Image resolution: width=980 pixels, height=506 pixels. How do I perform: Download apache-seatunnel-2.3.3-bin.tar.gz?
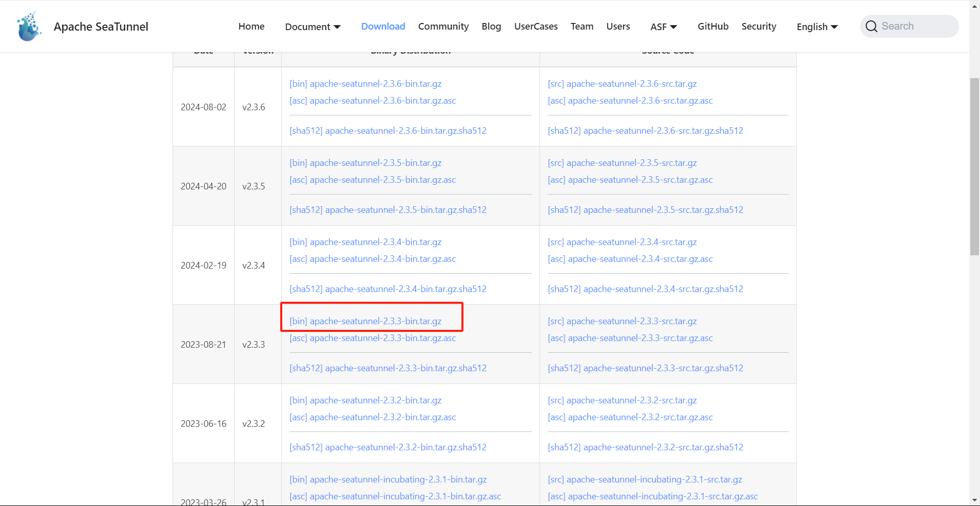click(365, 321)
